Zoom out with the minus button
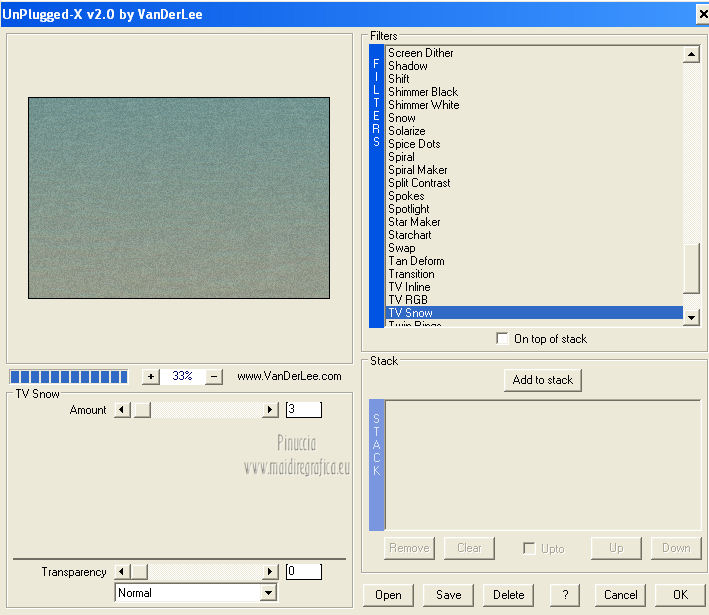This screenshot has width=709, height=615. [214, 376]
